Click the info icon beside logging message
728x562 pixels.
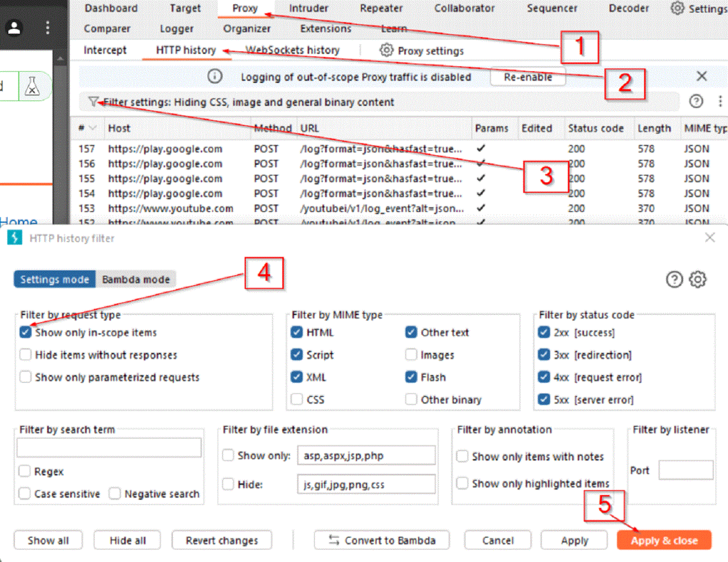[215, 76]
